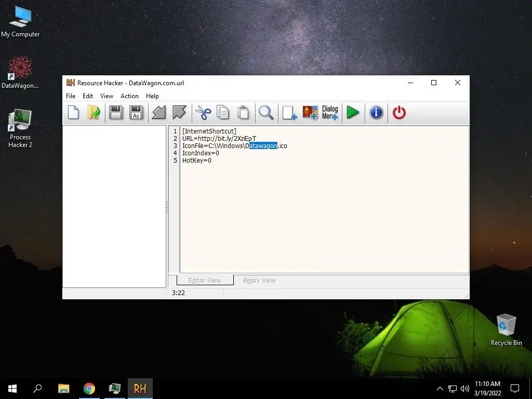Click the URL=http://bit.ly/2XziEpT line

point(219,138)
